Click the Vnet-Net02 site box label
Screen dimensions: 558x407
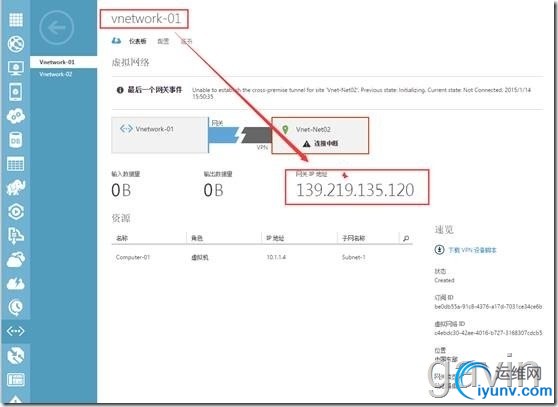(313, 130)
